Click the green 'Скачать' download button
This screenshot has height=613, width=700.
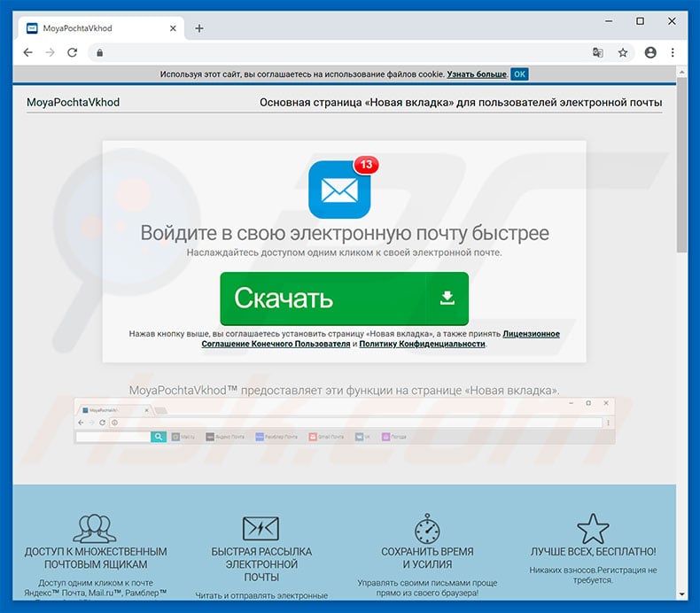coord(344,299)
